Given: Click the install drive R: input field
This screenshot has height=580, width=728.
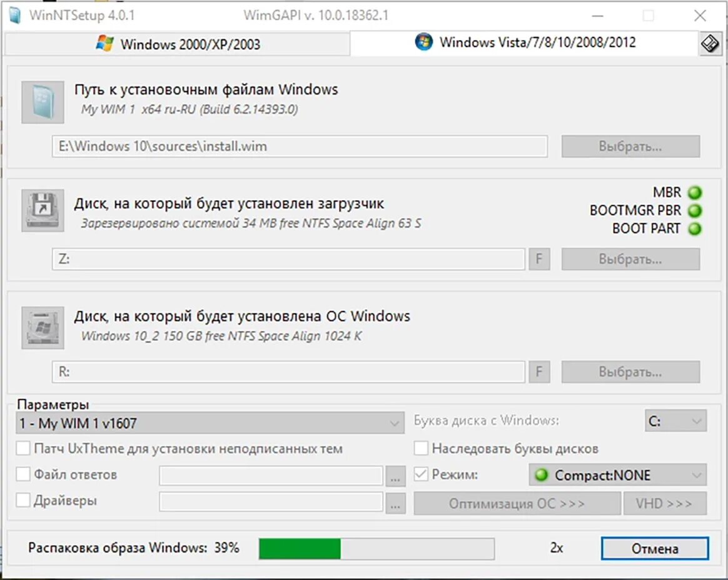Looking at the screenshot, I should point(288,372).
